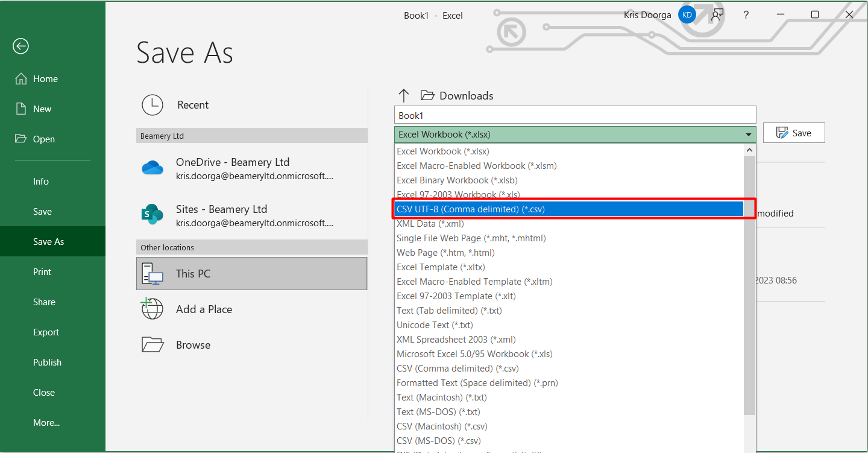Click the Save button
The height and width of the screenshot is (453, 868).
[x=794, y=133]
